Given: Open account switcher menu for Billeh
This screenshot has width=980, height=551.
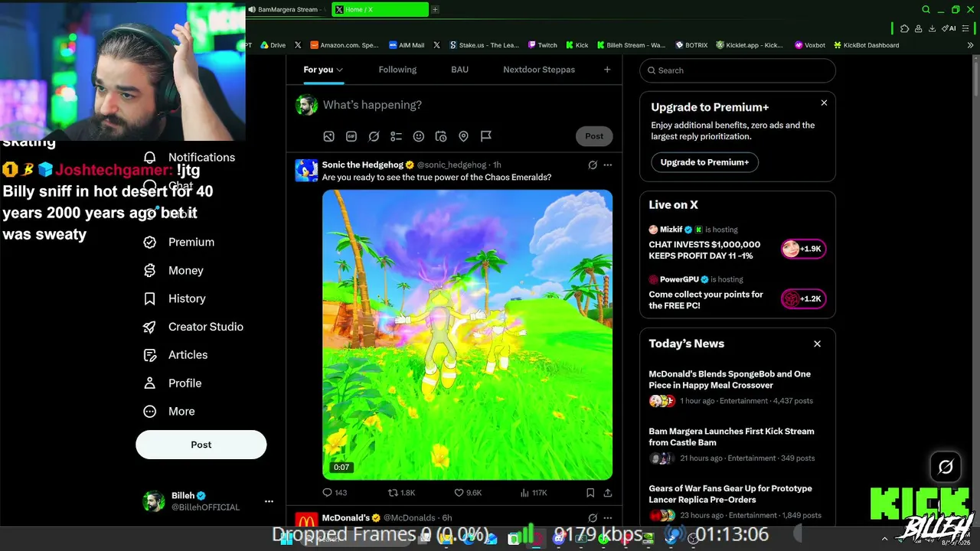Looking at the screenshot, I should 269,501.
